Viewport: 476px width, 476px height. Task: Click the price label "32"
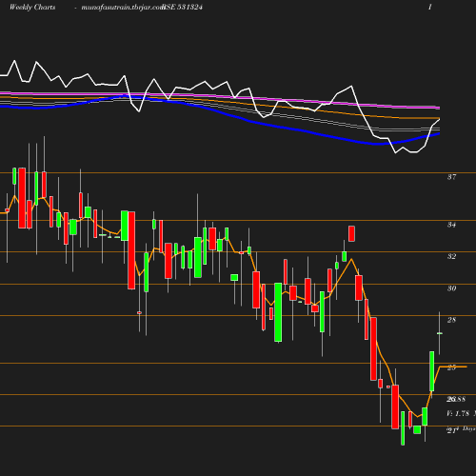click(451, 256)
